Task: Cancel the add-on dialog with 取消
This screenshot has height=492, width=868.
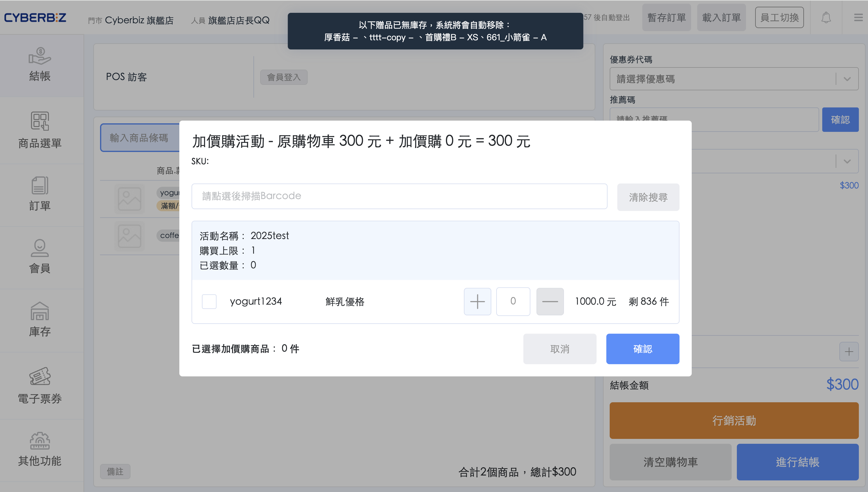Action: pyautogui.click(x=559, y=349)
